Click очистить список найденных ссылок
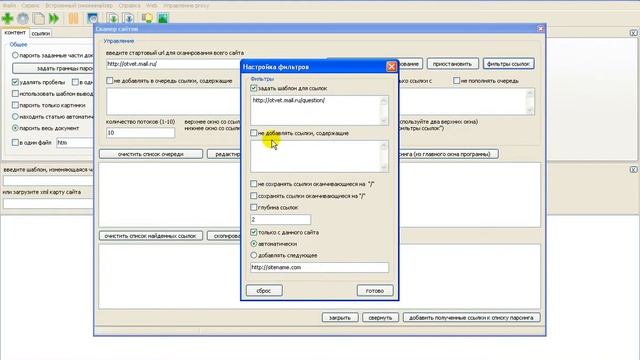The height and width of the screenshot is (360, 640). click(x=151, y=236)
